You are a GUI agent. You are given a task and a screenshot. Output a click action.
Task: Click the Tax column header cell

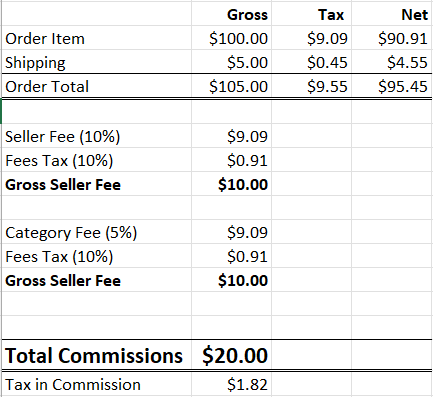pos(312,14)
